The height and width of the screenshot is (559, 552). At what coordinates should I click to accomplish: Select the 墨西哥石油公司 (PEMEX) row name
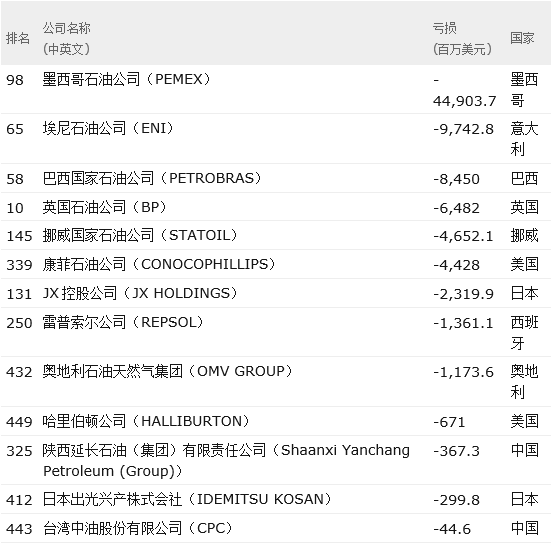[x=127, y=79]
